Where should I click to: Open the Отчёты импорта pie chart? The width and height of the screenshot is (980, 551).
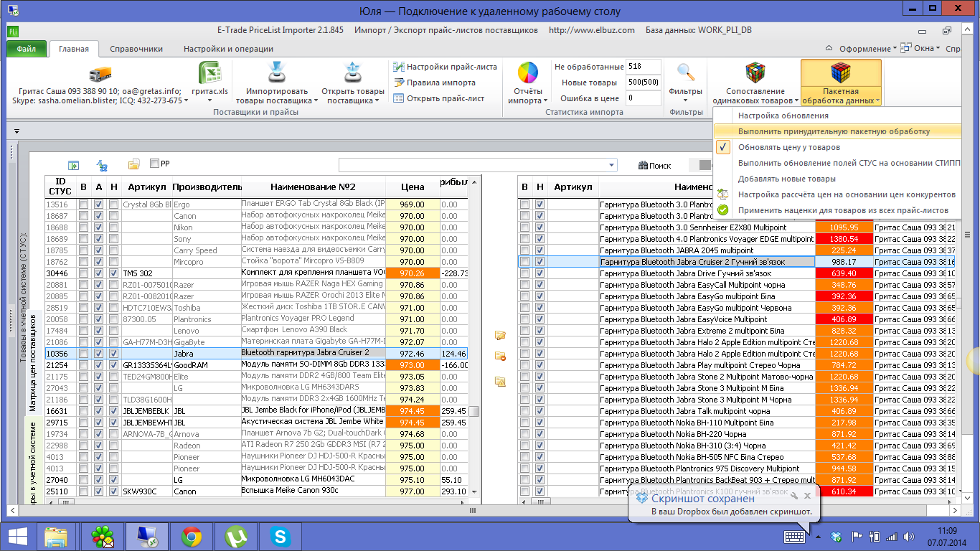528,73
